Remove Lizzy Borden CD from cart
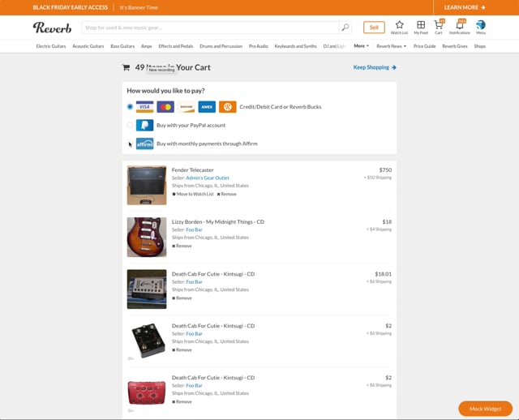Viewport: 519px width, 420px height. pos(182,246)
